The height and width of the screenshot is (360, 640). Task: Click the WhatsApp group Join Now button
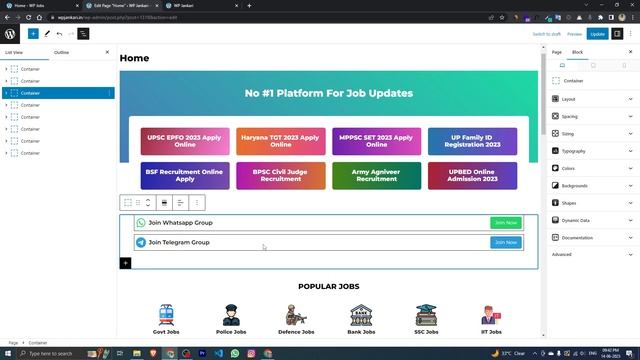pyautogui.click(x=506, y=223)
